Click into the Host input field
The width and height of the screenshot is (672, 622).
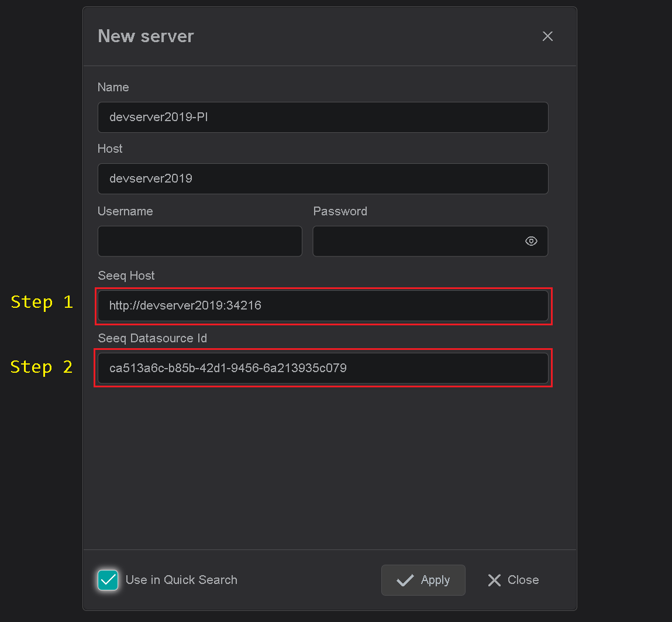coord(323,178)
